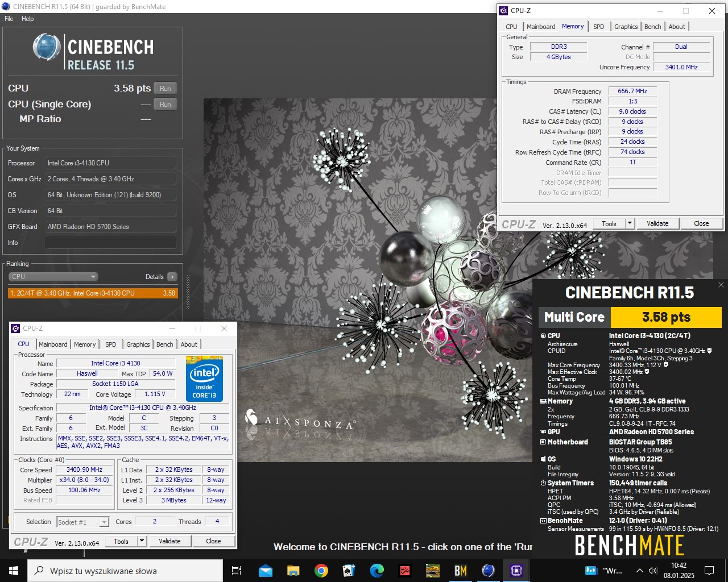Launch Microsoft Edge from the taskbar
Screen dimensions: 728x582
pyautogui.click(x=377, y=571)
